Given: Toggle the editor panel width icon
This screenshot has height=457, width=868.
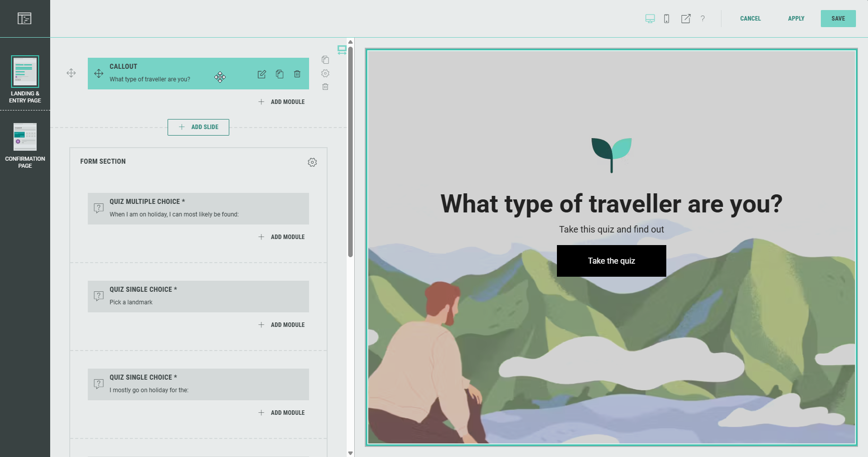Looking at the screenshot, I should (342, 50).
